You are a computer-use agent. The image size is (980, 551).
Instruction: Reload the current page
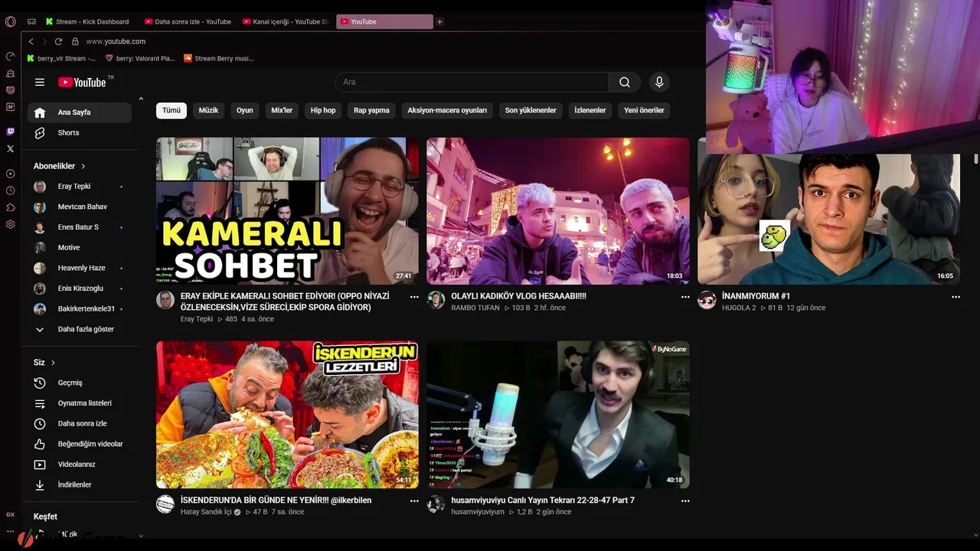click(x=58, y=41)
